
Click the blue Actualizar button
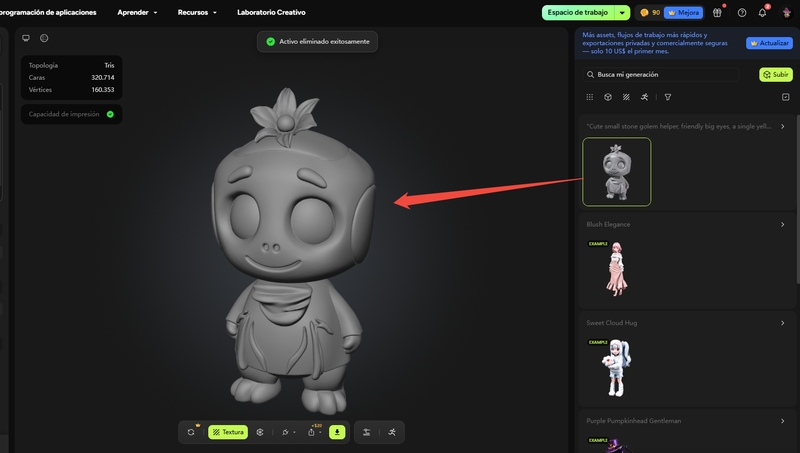769,43
